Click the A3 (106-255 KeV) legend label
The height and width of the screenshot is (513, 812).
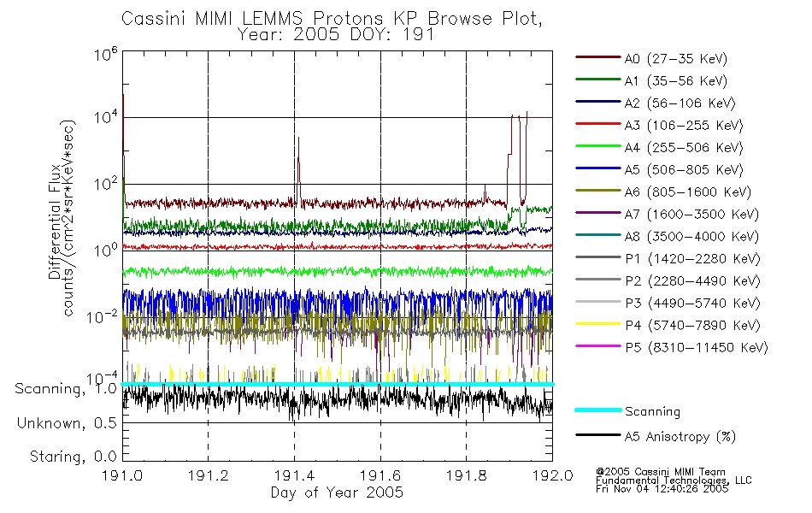tap(684, 126)
